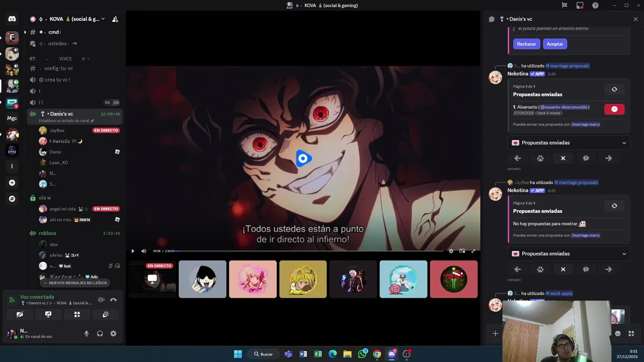Click paw button in first embed
Viewport: 644px width, 362px height.
(540, 158)
